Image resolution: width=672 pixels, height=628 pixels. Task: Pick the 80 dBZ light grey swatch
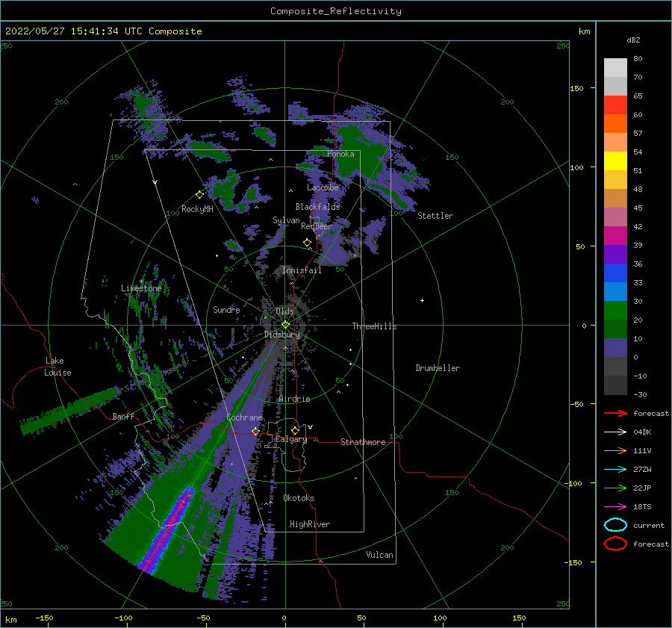pyautogui.click(x=615, y=67)
